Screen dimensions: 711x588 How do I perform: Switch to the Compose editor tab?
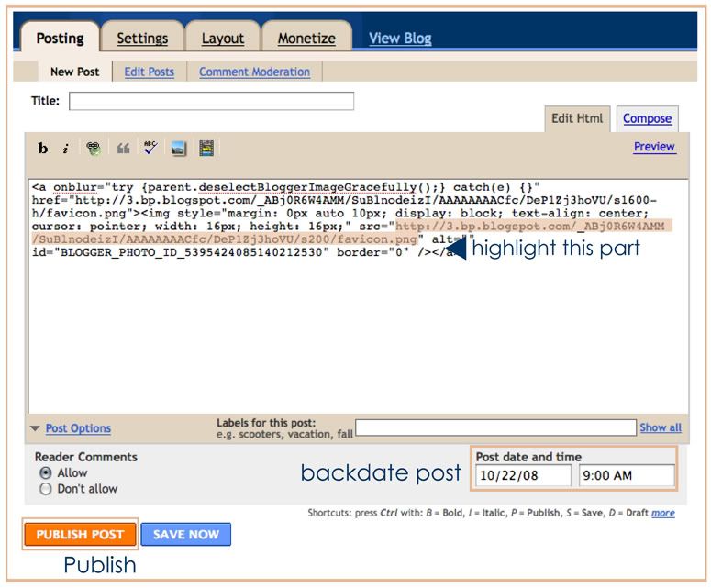(x=647, y=118)
